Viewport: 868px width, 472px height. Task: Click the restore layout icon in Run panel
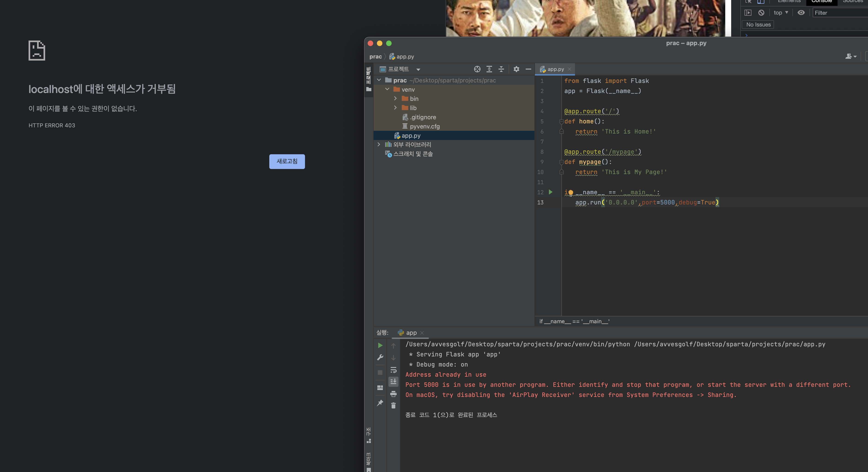pyautogui.click(x=380, y=388)
